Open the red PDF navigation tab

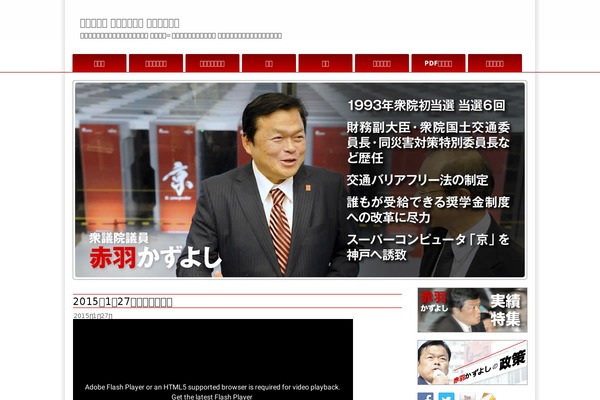438,63
